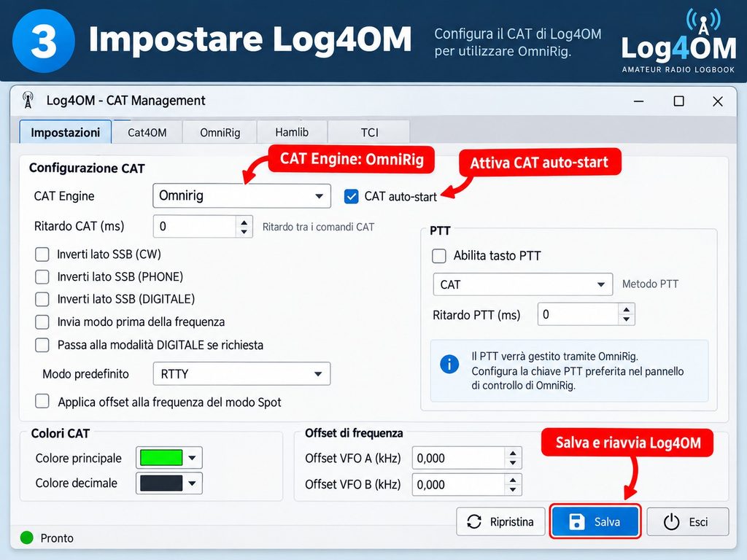Enable Inverti lato SSB (PHONE)
Image resolution: width=747 pixels, height=560 pixels.
pos(42,276)
